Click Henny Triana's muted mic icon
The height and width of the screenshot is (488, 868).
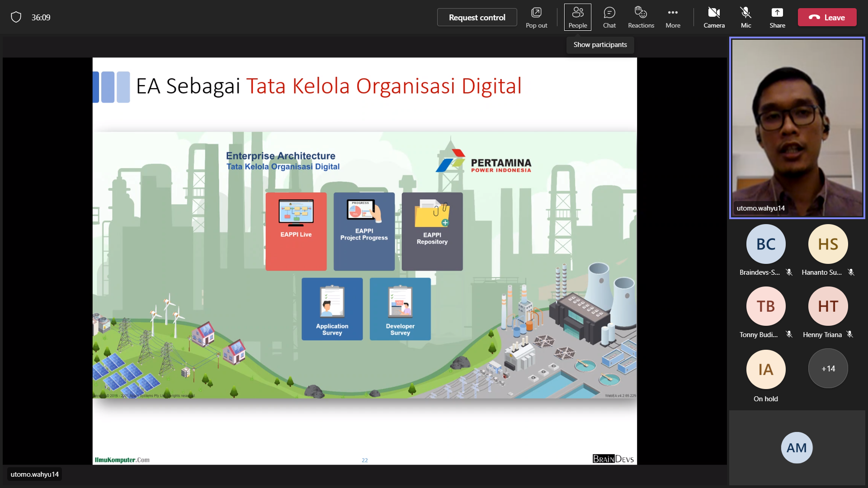tap(849, 334)
